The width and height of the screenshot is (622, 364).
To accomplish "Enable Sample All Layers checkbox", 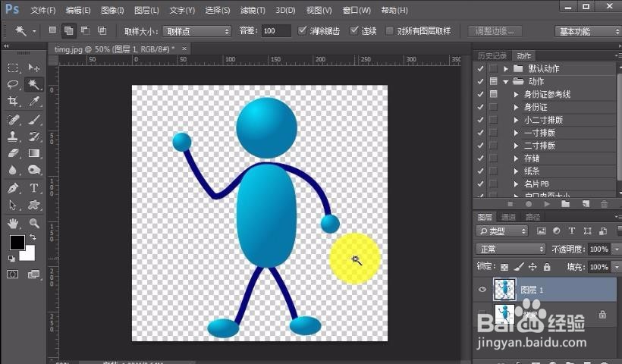I will tap(390, 31).
